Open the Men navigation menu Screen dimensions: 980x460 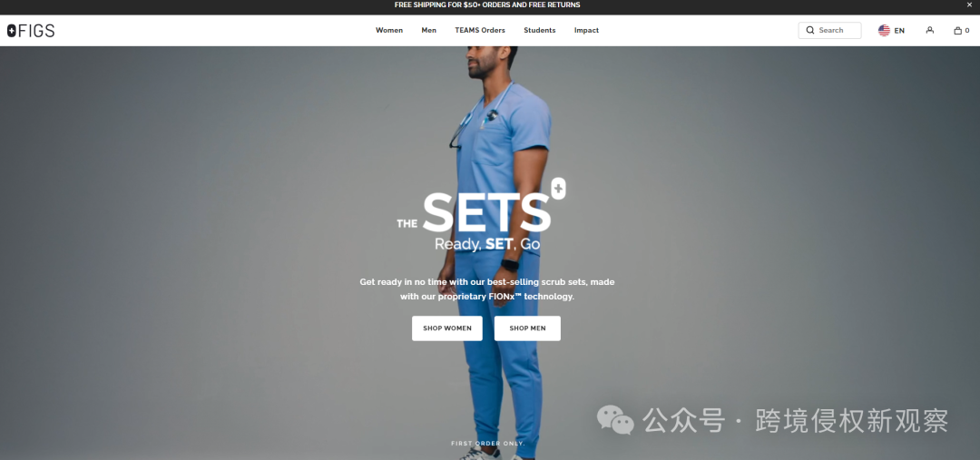[x=428, y=30]
